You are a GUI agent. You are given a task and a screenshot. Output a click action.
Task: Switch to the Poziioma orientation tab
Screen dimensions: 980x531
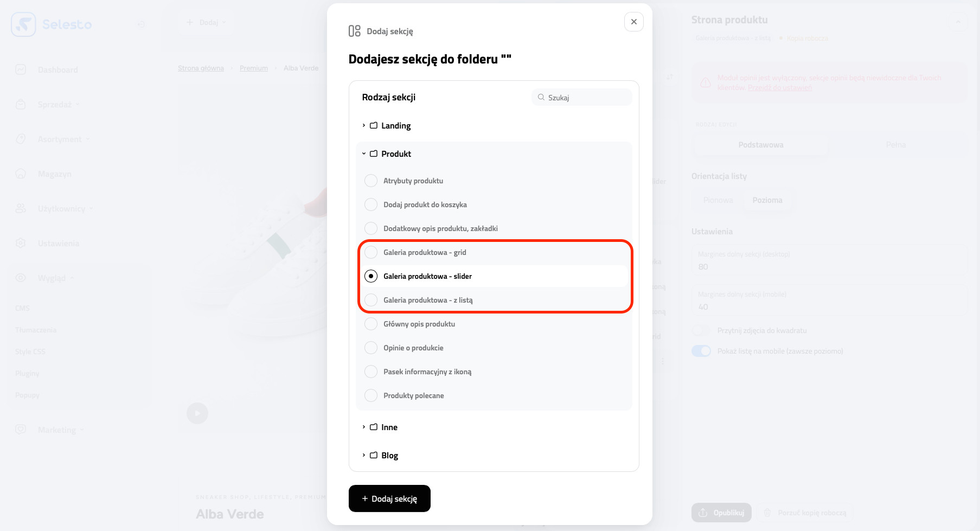767,200
